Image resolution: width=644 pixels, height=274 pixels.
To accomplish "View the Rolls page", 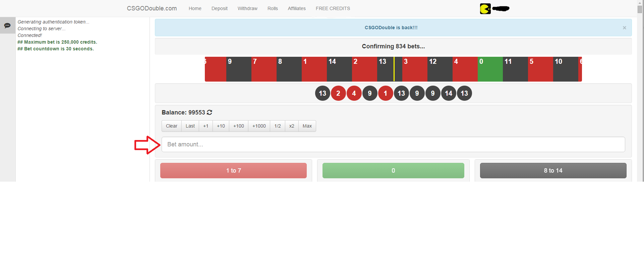I will click(273, 8).
